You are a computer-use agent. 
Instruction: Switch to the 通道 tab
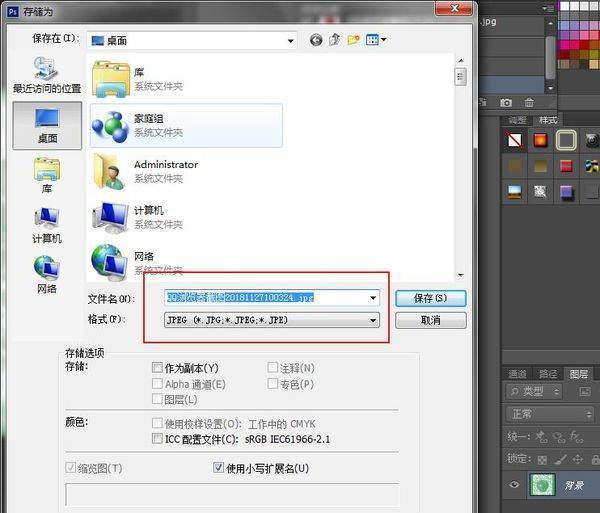[516, 374]
